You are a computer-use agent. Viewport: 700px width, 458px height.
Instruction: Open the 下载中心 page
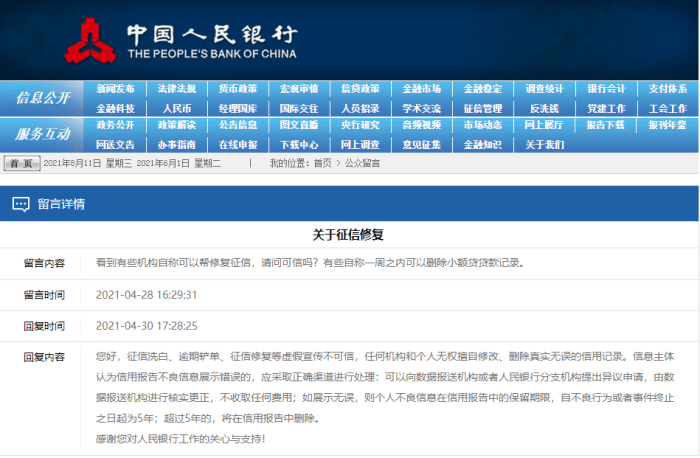pyautogui.click(x=299, y=144)
